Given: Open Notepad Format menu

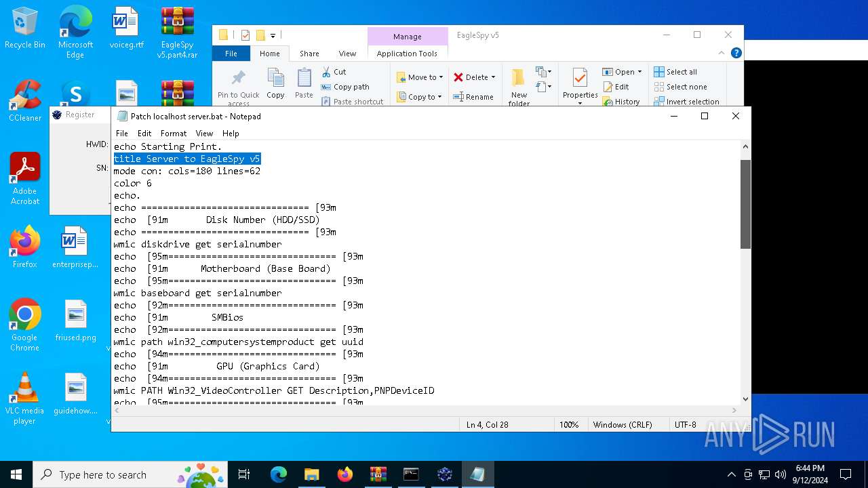Looking at the screenshot, I should [x=174, y=134].
